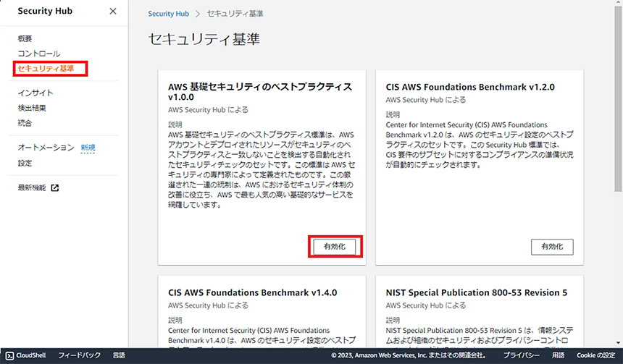Click セキュリティ基準 breadcrumb text
The height and width of the screenshot is (364, 623).
pyautogui.click(x=235, y=14)
